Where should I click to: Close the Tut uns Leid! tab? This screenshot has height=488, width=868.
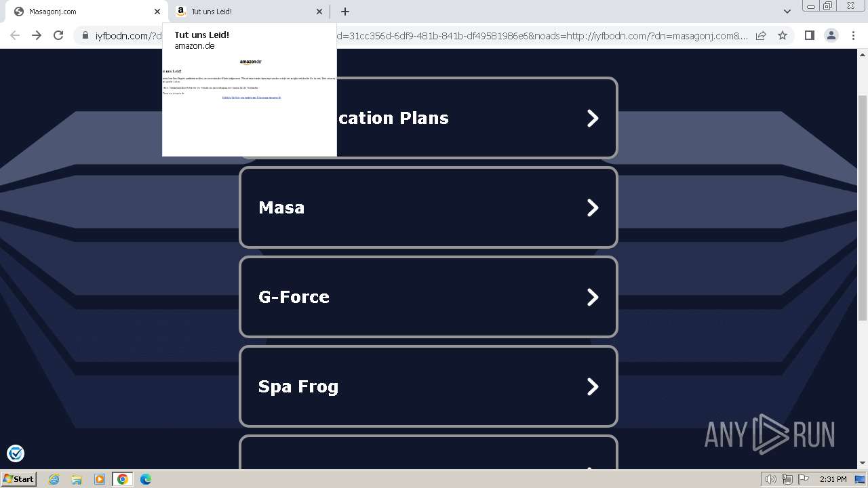pyautogui.click(x=320, y=12)
